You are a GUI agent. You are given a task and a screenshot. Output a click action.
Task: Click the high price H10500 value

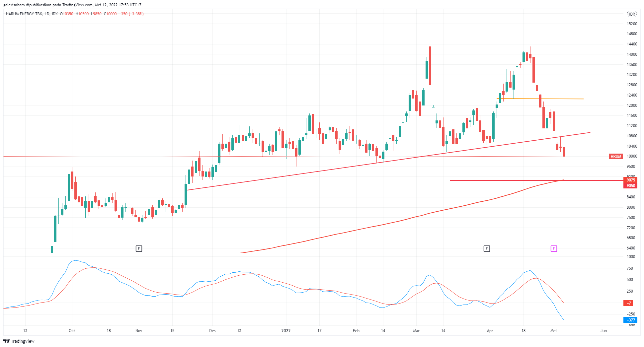[x=82, y=14]
